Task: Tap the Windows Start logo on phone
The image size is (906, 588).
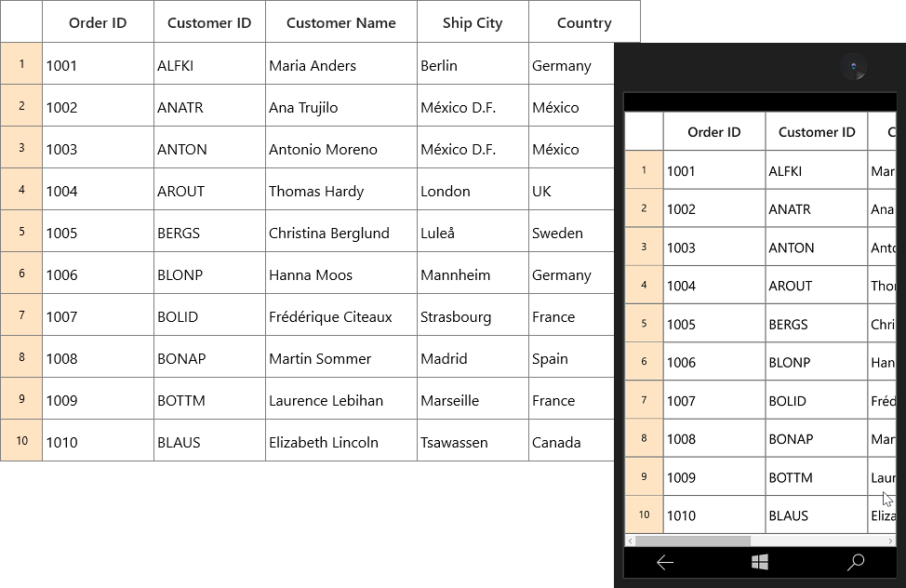Action: (x=760, y=562)
